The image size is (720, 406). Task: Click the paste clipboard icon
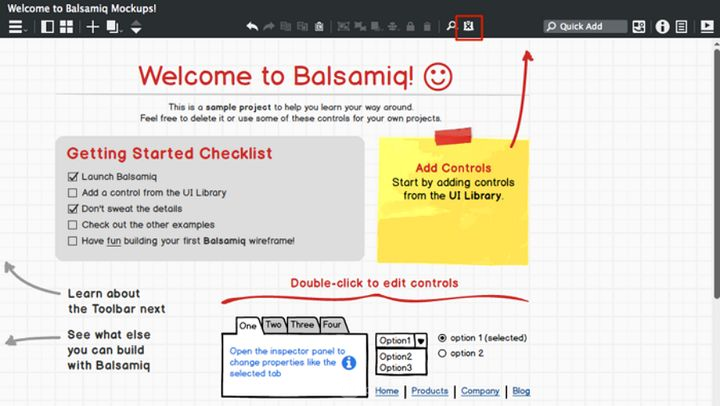pyautogui.click(x=319, y=26)
